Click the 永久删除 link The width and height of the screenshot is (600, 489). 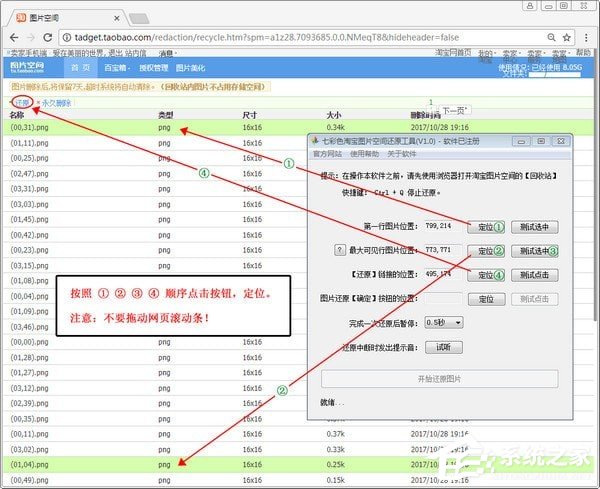(55, 102)
